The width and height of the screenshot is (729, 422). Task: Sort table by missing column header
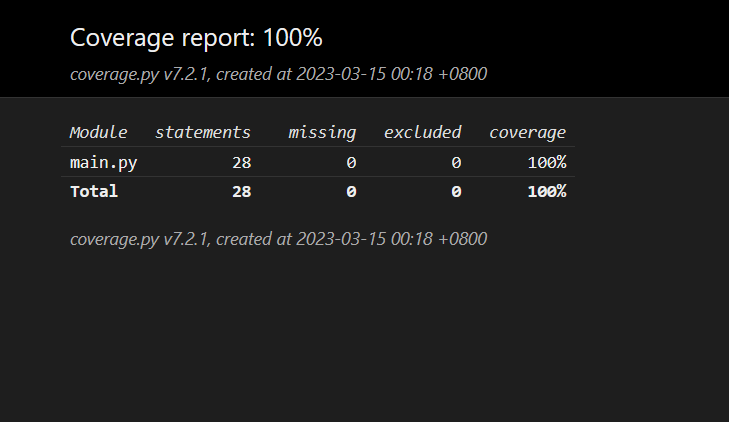pos(321,132)
